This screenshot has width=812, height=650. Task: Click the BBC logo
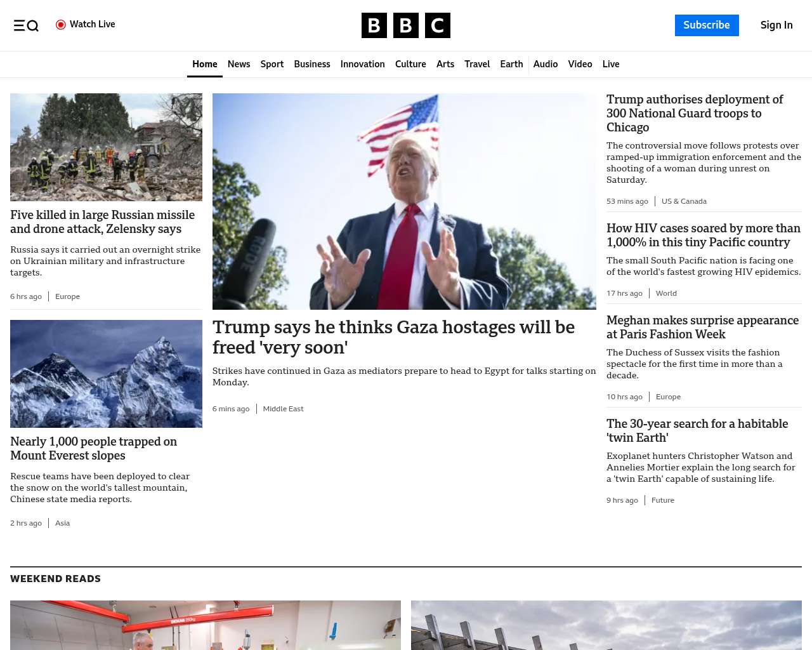pos(406,25)
